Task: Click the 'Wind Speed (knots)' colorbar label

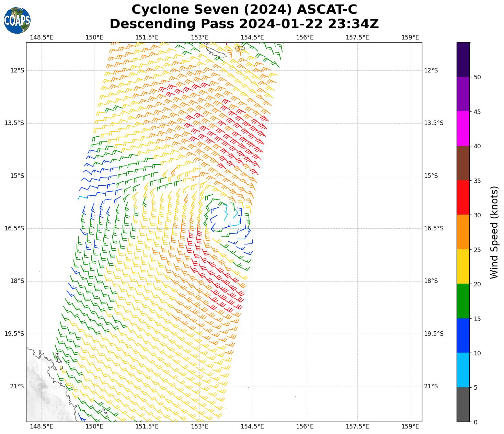Action: click(494, 232)
